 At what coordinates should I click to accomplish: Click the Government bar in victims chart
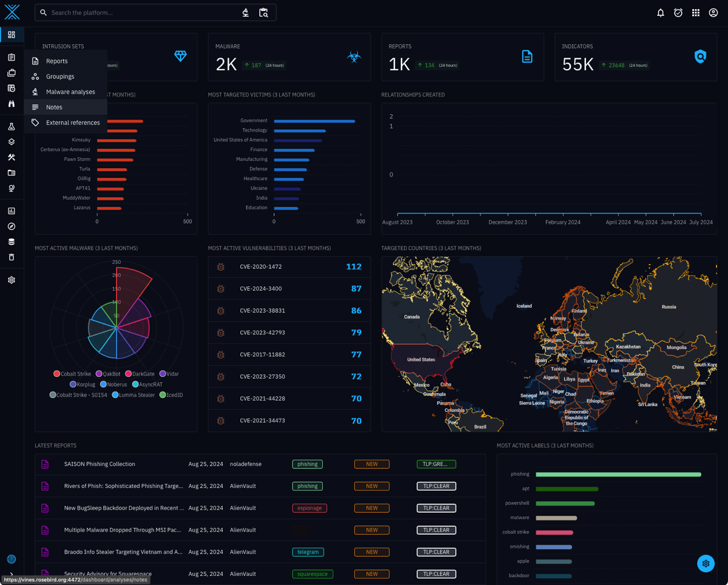(x=314, y=121)
